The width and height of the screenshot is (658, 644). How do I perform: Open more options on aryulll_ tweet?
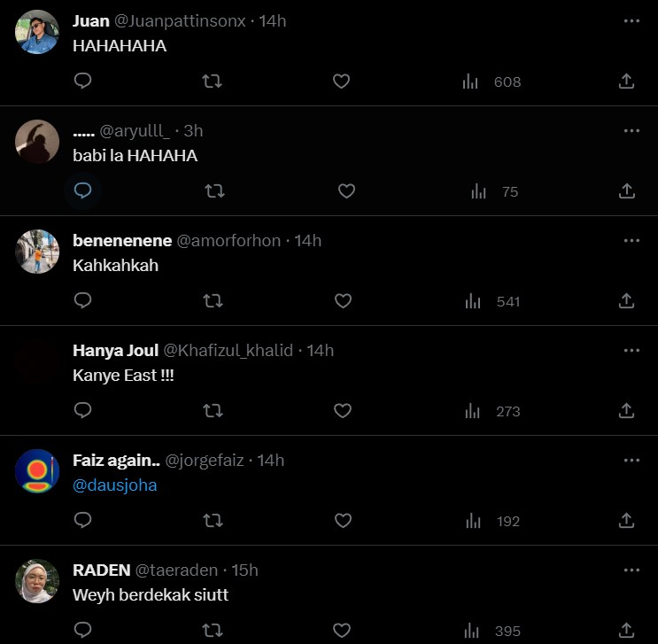pyautogui.click(x=631, y=130)
